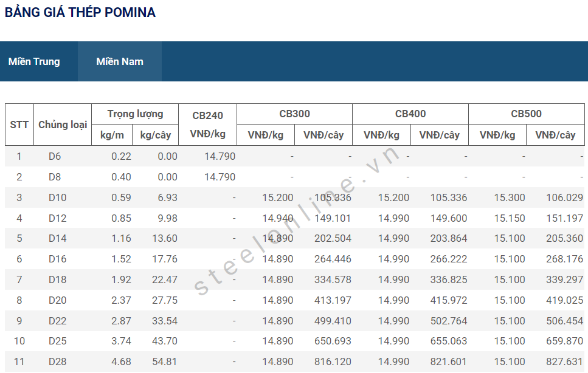The image size is (588, 373).
Task: Click the D12 row label
Action: pyautogui.click(x=57, y=218)
